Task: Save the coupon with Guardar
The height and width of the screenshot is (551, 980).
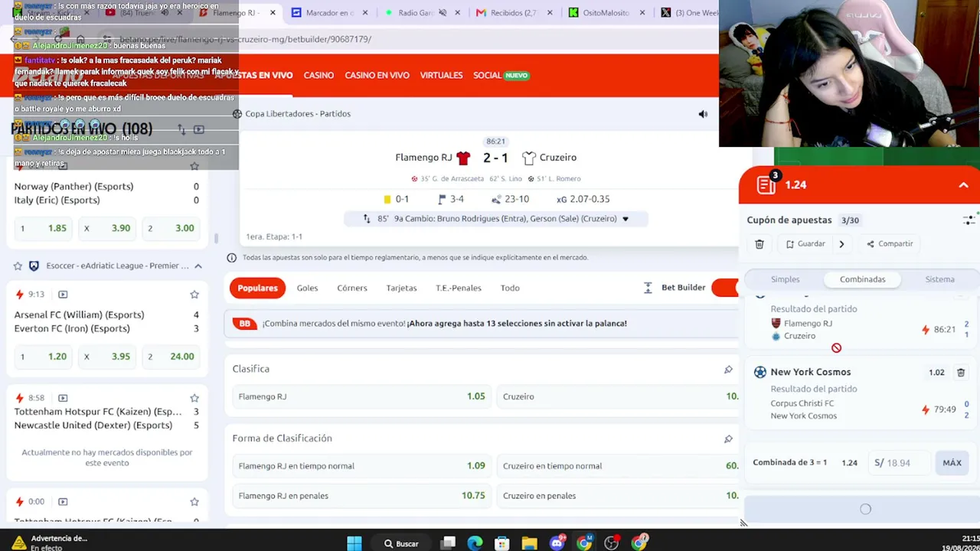Action: tap(805, 244)
